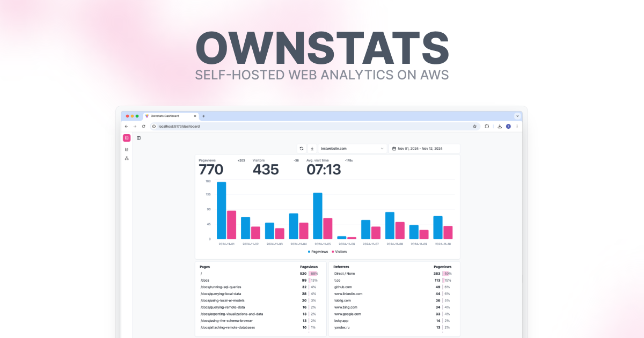
Task: Click the calendar icon in date range
Action: coord(394,149)
